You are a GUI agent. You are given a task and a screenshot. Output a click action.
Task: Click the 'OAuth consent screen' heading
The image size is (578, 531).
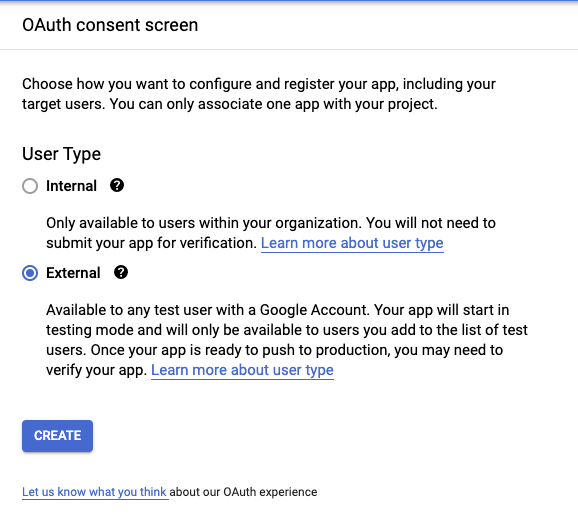tap(110, 25)
